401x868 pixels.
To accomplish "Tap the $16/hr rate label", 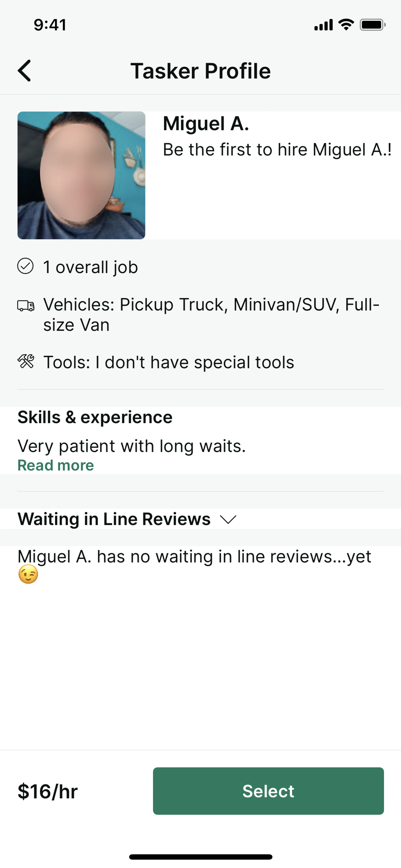I will point(47,792).
